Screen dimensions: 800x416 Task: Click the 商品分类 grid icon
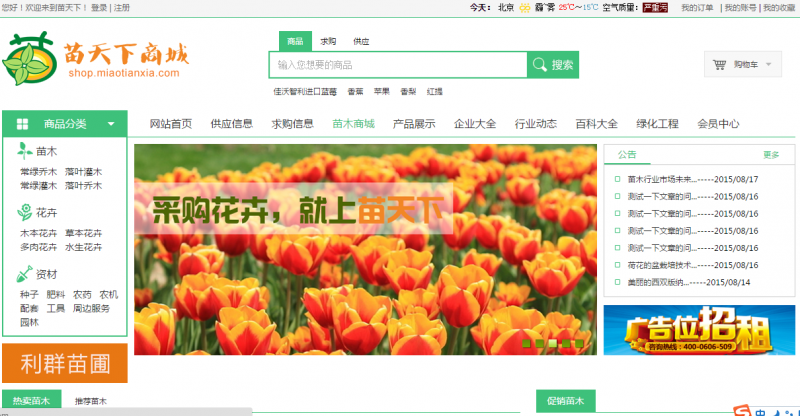[22, 124]
